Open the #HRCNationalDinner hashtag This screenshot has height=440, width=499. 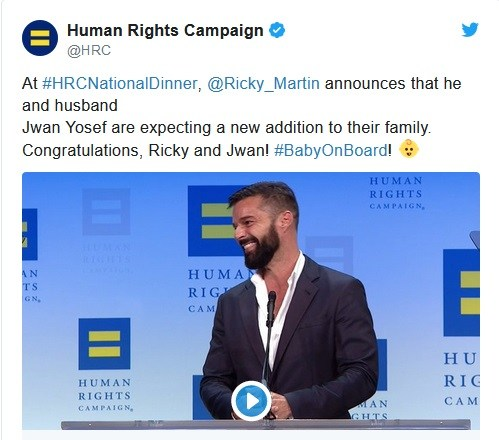point(120,83)
